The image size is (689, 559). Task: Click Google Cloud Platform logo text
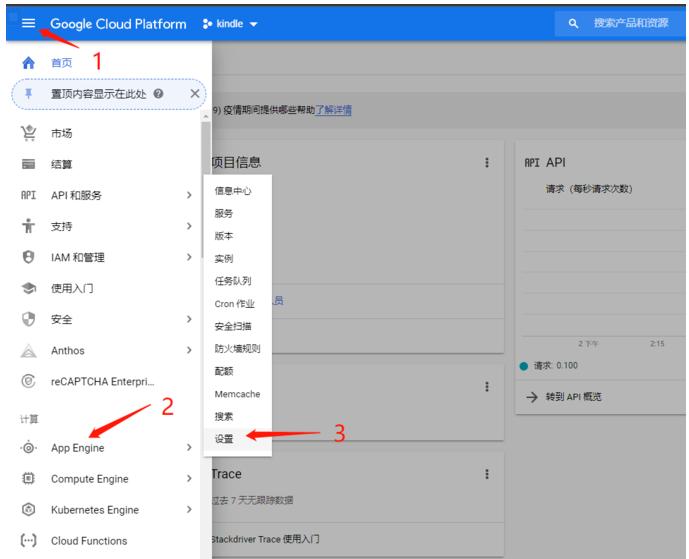click(x=118, y=24)
